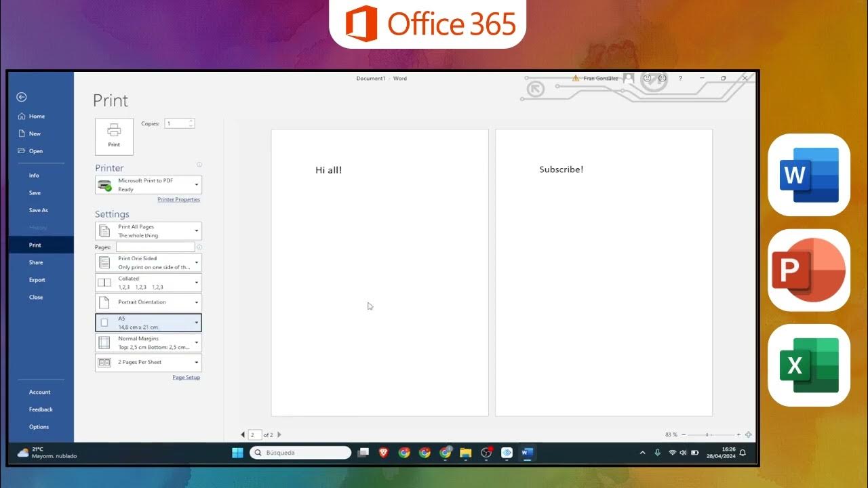Expand the Normal Margins dropdown
Viewport: 868px width, 488px height.
pyautogui.click(x=149, y=342)
